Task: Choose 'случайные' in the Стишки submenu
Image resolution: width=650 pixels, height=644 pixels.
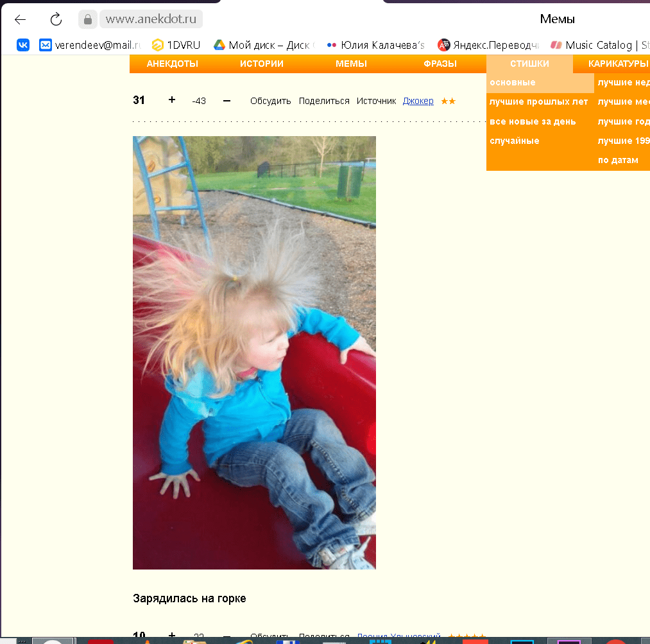Action: point(514,141)
